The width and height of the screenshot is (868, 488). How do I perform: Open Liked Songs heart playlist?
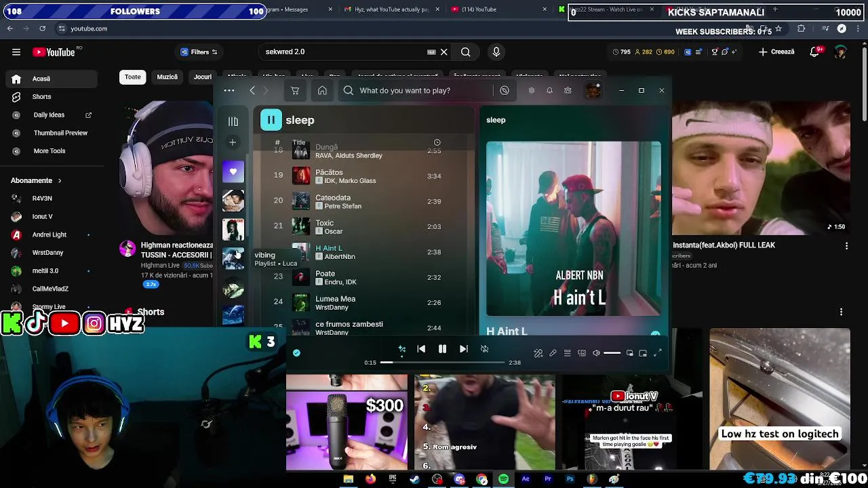tap(233, 171)
